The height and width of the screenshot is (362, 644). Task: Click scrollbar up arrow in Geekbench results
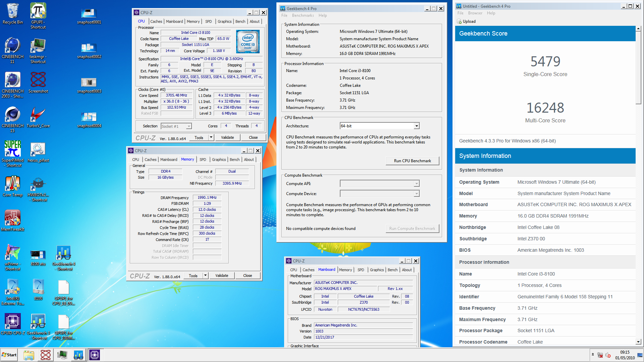coord(638,29)
